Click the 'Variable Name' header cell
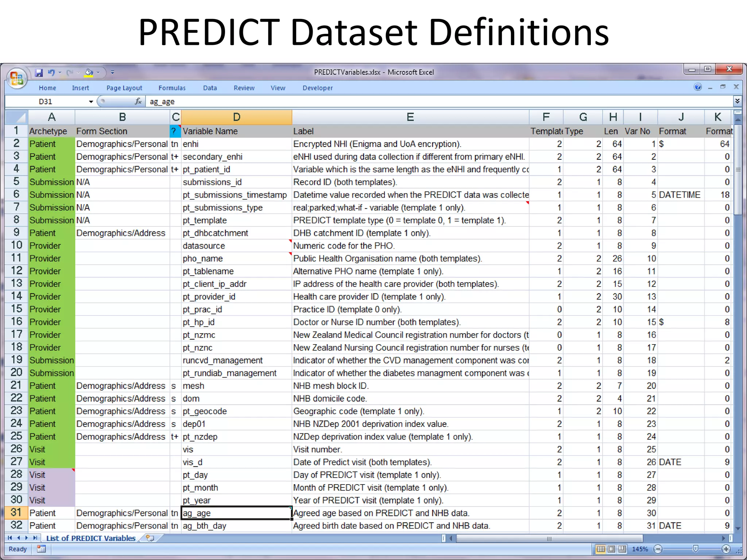Viewport: 747px width, 560px height. pos(236,131)
